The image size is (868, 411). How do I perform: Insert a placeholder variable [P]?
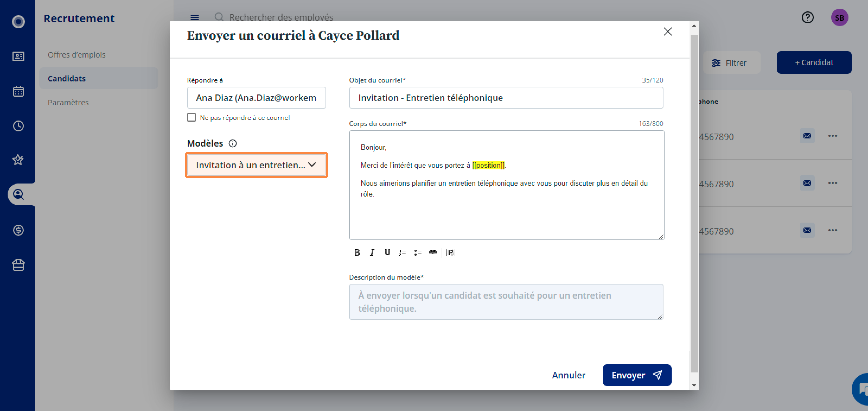point(451,252)
